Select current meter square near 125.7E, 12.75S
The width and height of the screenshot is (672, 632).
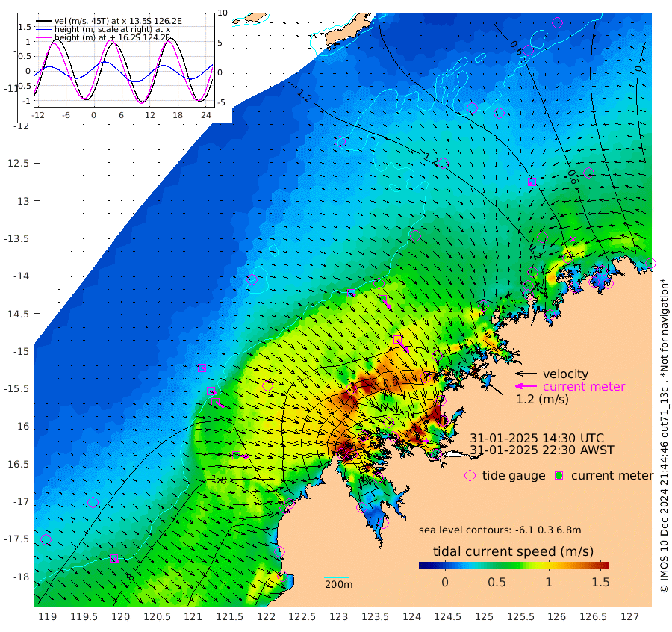[532, 182]
